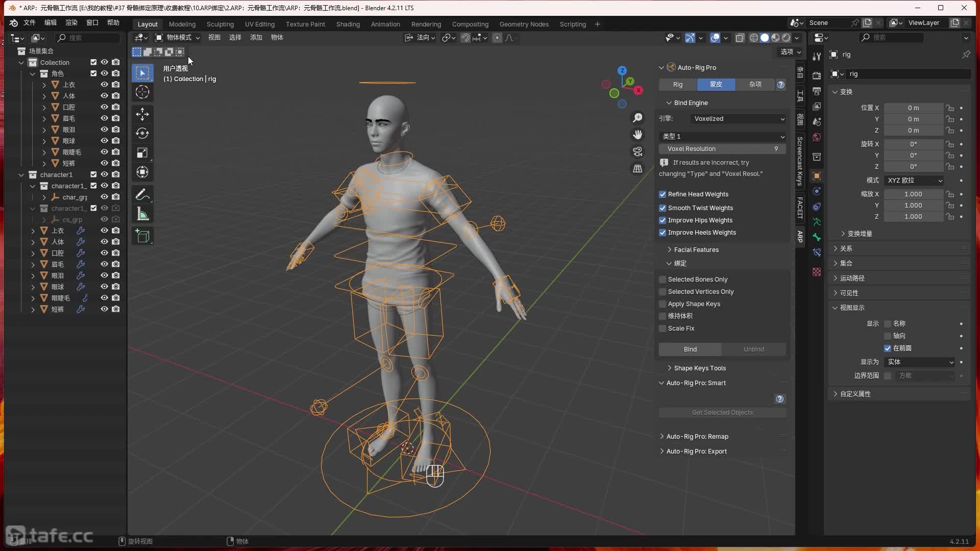Screen dimensions: 980x551
Task: Select the Measure tool
Action: tap(142, 214)
